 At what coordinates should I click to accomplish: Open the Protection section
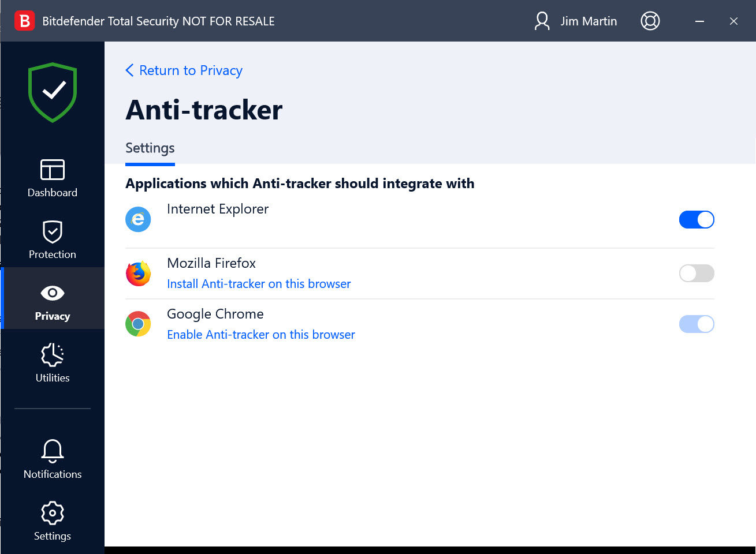(53, 239)
